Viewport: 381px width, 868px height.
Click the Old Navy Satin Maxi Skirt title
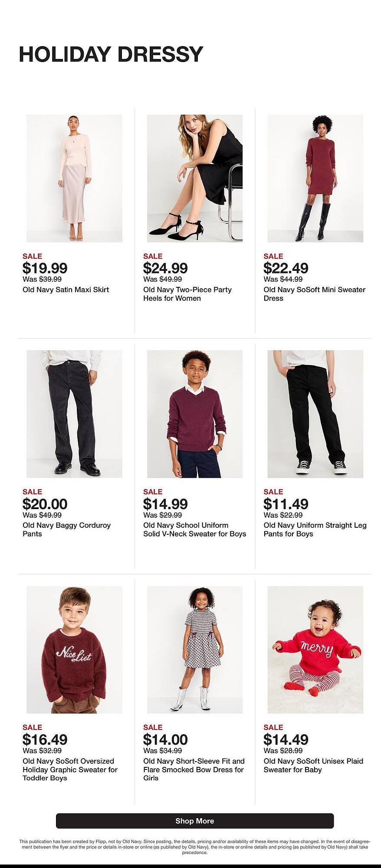(x=66, y=289)
